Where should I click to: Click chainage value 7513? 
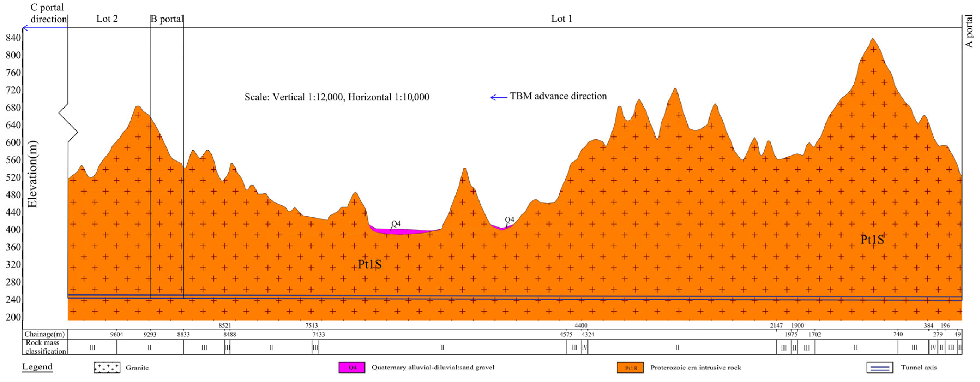[x=311, y=326]
